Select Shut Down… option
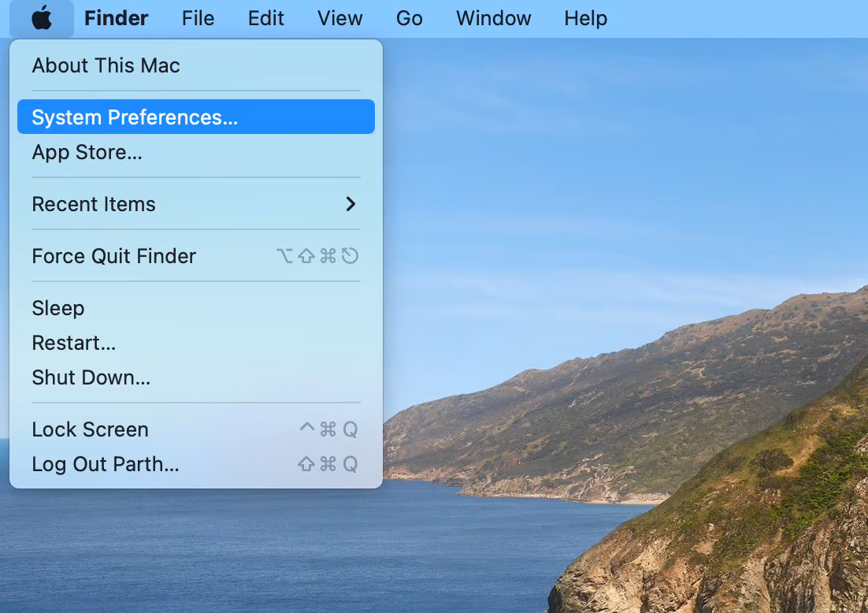The height and width of the screenshot is (613, 868). click(x=196, y=377)
